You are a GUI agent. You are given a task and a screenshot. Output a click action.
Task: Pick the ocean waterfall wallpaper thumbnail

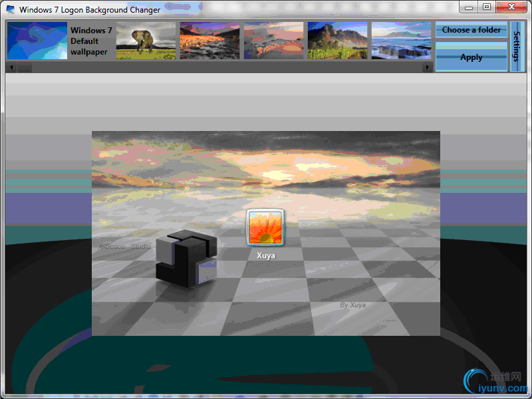coord(401,41)
